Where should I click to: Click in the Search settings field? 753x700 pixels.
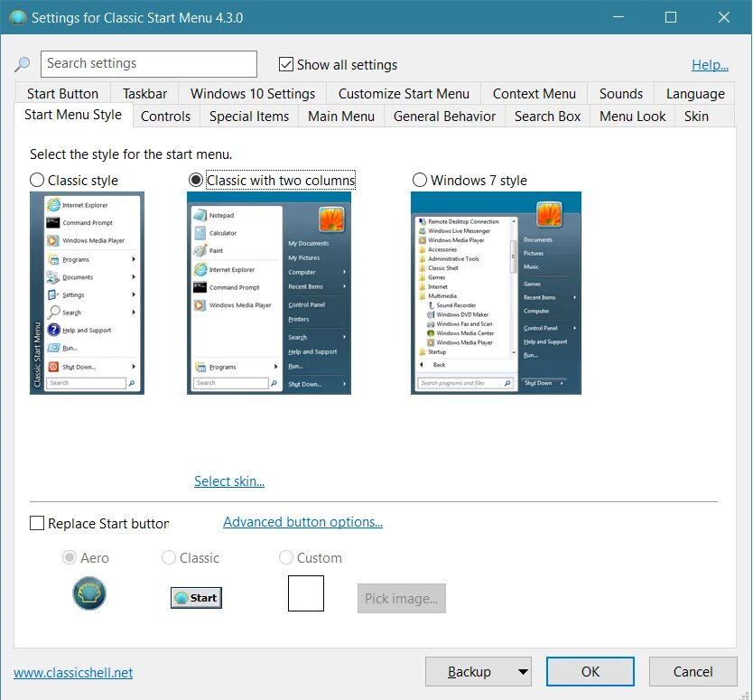tap(149, 64)
